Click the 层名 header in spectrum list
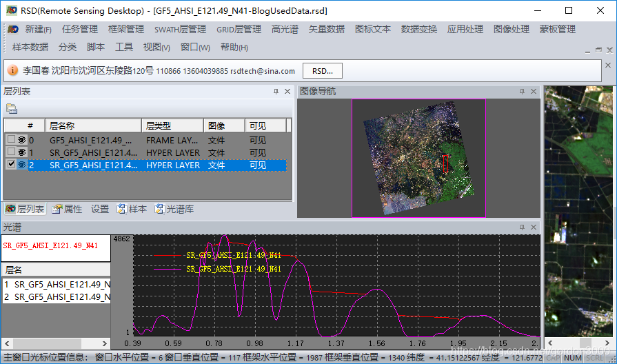Viewport: 617px width, 364px height. click(57, 270)
